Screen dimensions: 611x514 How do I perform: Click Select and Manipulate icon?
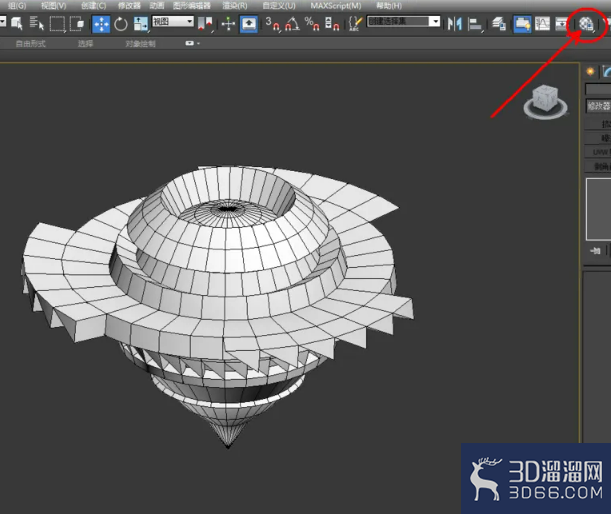(x=228, y=24)
